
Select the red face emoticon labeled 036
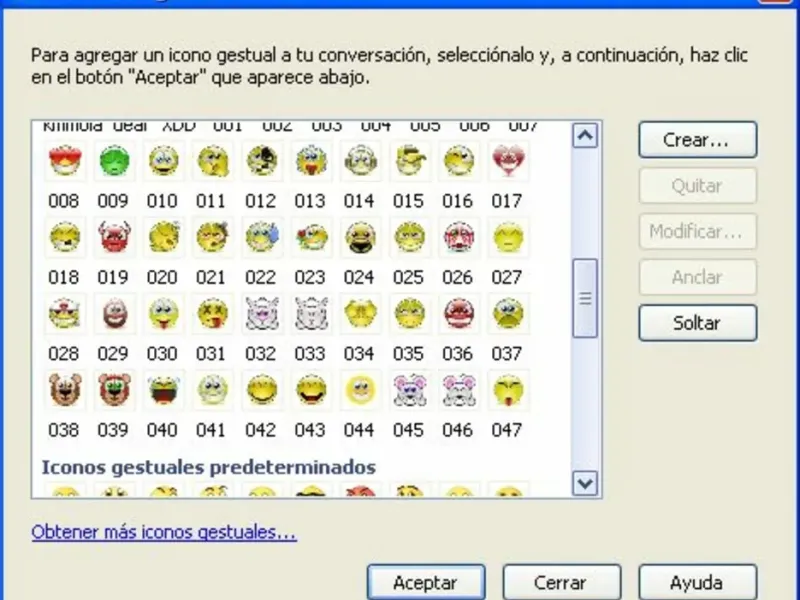click(x=459, y=314)
